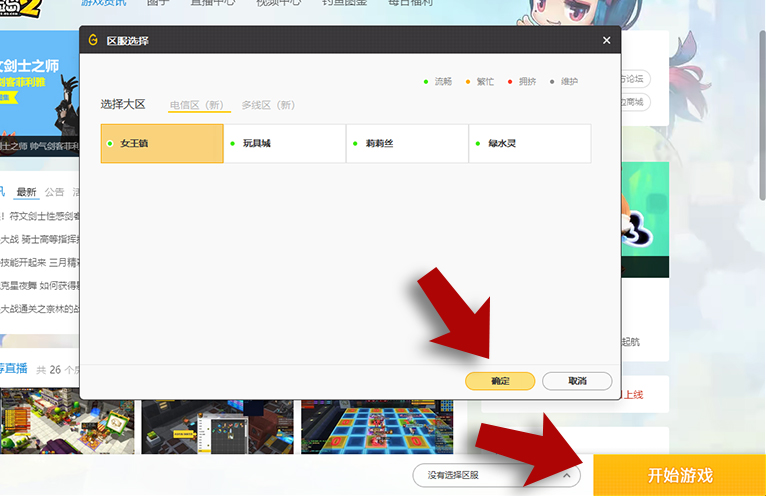Open the 没有选择区服 server dropdown

[496, 475]
